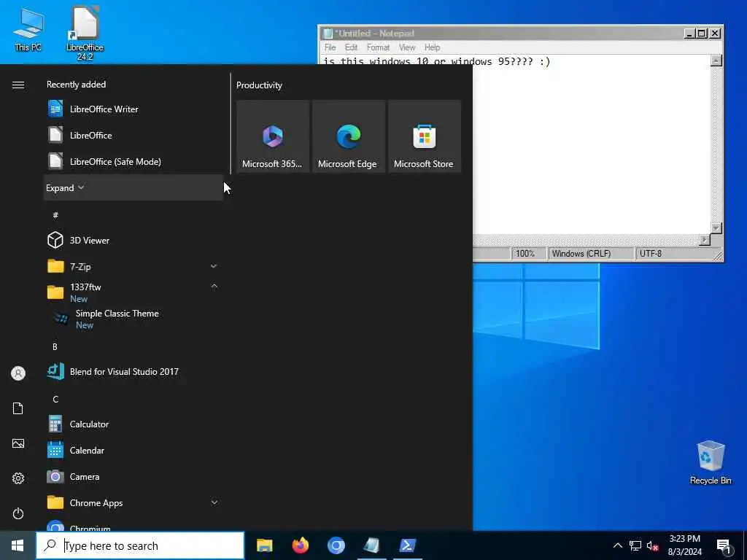Click "UTF-8" in Notepad status bar
The width and height of the screenshot is (747, 560).
pos(650,253)
